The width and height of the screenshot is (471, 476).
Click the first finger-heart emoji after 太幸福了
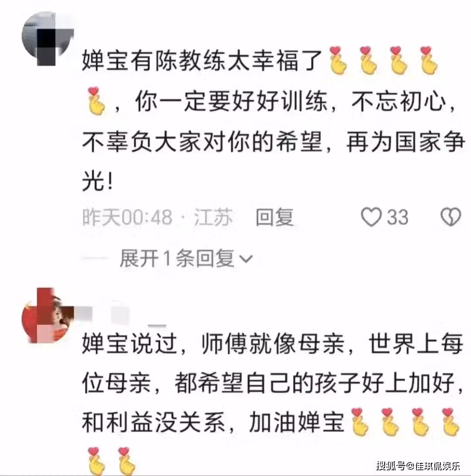(x=338, y=60)
